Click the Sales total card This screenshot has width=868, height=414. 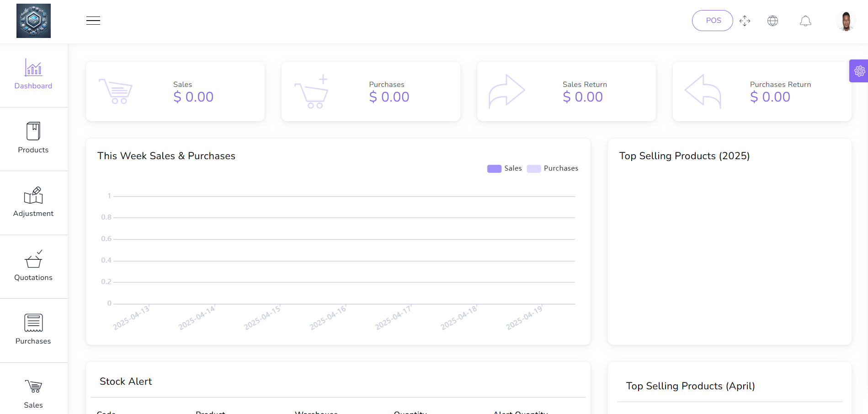(175, 91)
